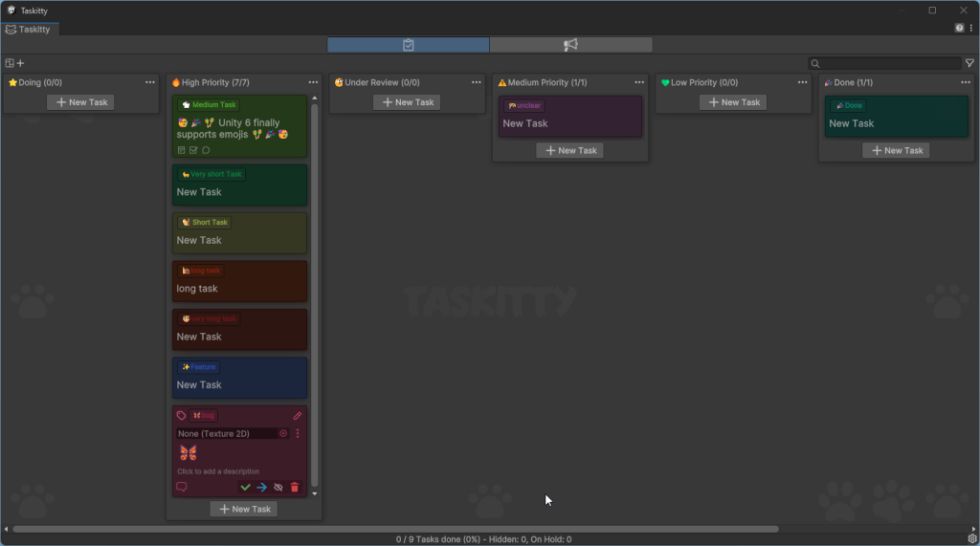This screenshot has width=980, height=546.
Task: Click the add column plus icon
Action: [20, 64]
